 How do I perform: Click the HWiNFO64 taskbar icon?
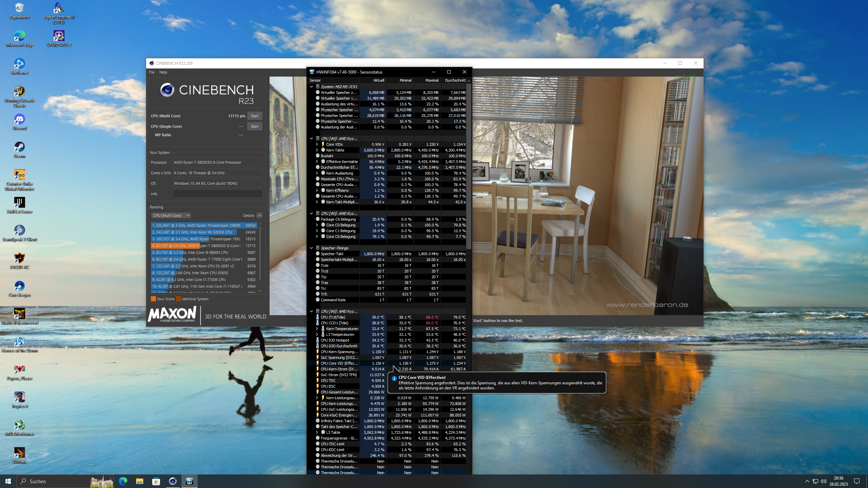189,481
